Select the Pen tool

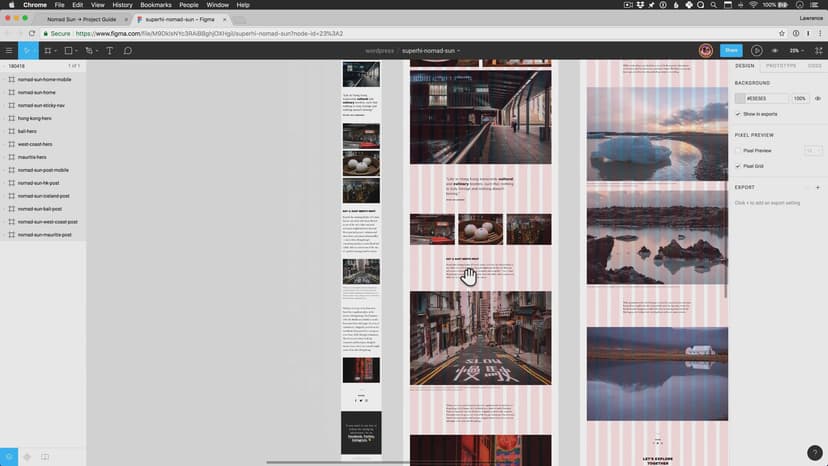[89, 50]
